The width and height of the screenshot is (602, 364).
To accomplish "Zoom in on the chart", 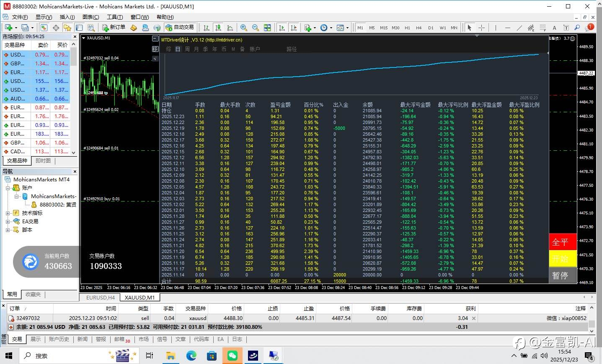I will [x=243, y=28].
